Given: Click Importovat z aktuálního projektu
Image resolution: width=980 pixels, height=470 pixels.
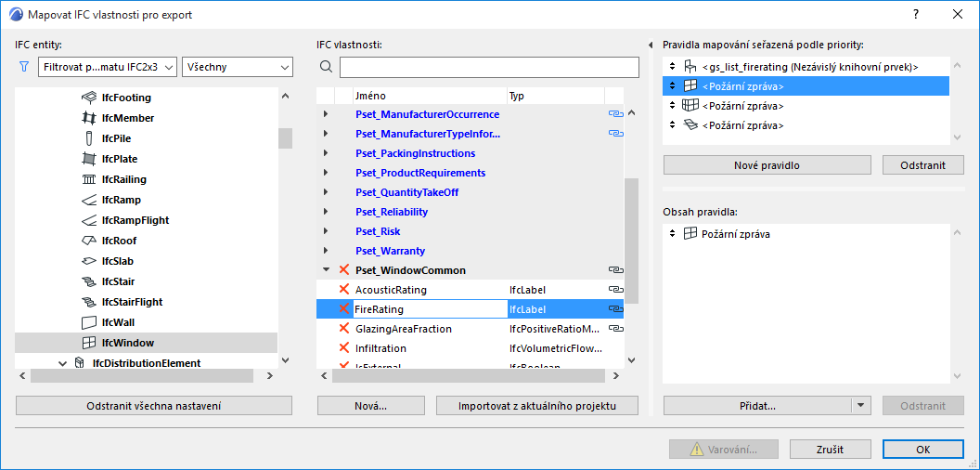Looking at the screenshot, I should point(537,406).
